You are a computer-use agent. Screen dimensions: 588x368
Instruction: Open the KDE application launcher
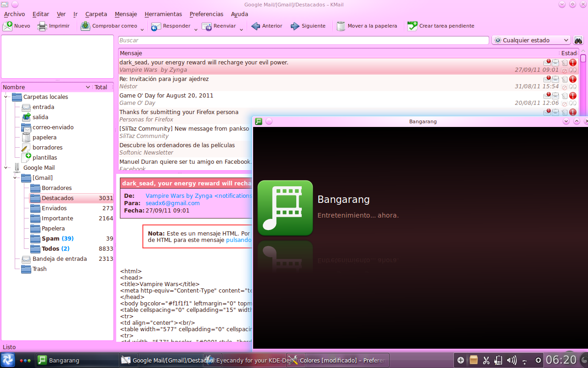(x=8, y=360)
